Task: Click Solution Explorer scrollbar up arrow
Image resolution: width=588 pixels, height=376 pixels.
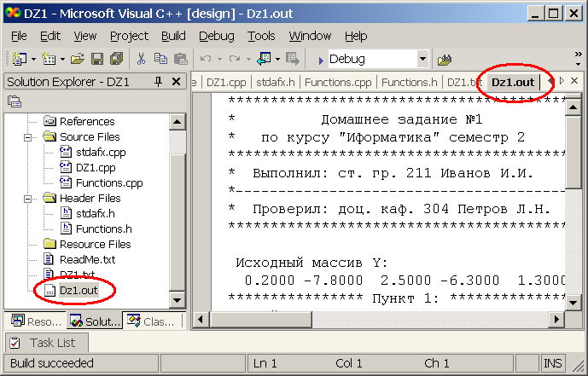Action: pyautogui.click(x=177, y=122)
